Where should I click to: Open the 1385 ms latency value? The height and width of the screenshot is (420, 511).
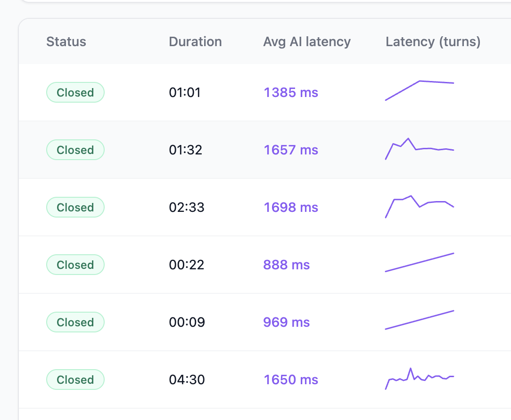[x=291, y=92]
